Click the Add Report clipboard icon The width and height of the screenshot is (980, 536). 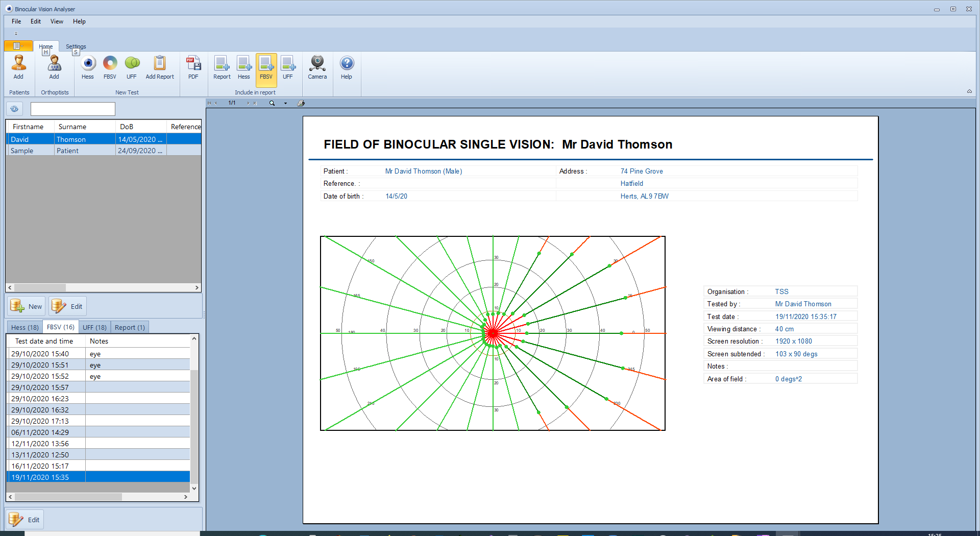point(160,67)
